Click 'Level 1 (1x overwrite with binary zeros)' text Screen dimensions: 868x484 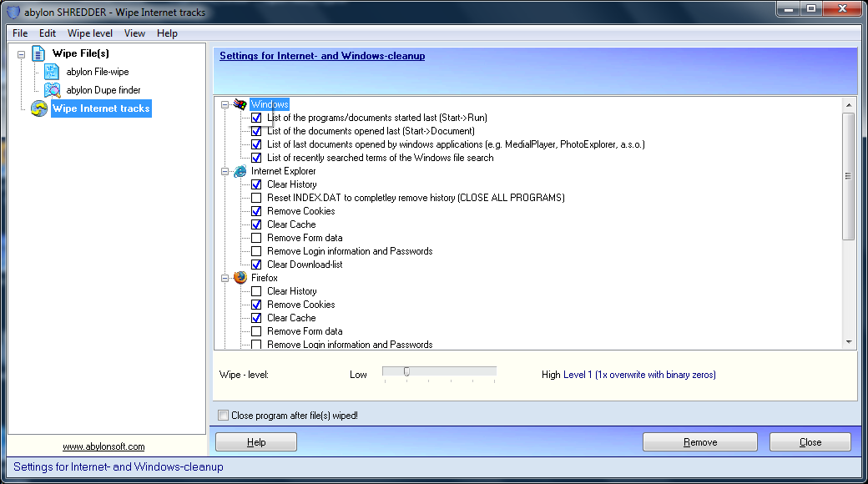639,375
